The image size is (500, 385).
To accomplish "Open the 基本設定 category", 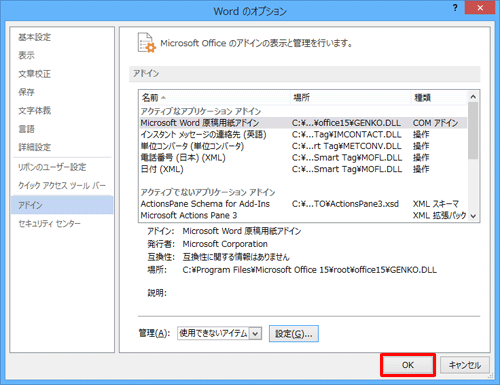I will click(x=35, y=37).
